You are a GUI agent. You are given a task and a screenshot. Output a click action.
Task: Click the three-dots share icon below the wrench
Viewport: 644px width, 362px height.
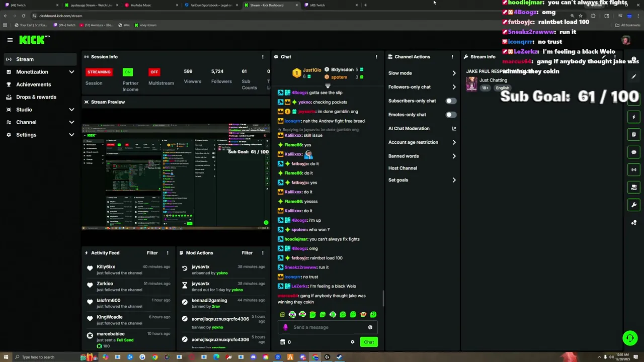coord(634,223)
